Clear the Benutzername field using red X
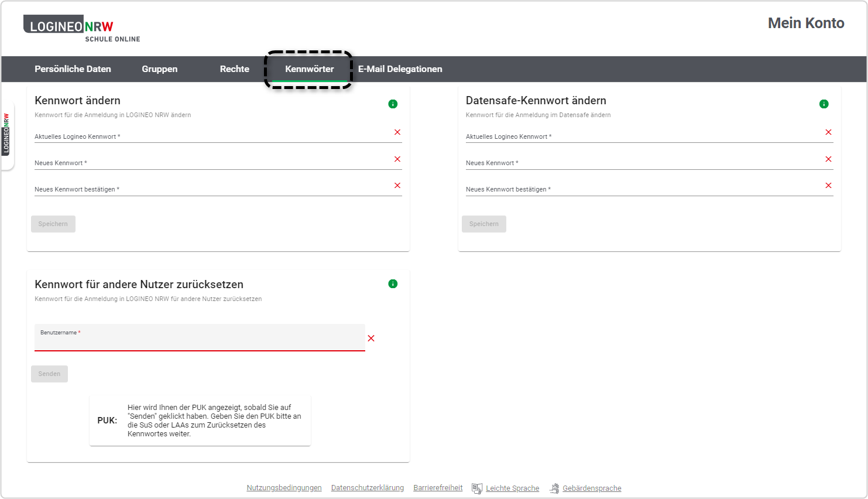 (371, 338)
